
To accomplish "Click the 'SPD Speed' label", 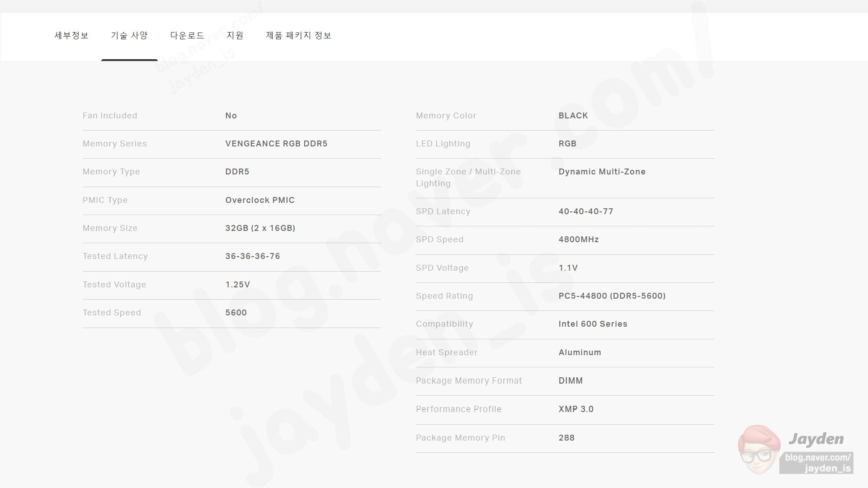I will (440, 239).
